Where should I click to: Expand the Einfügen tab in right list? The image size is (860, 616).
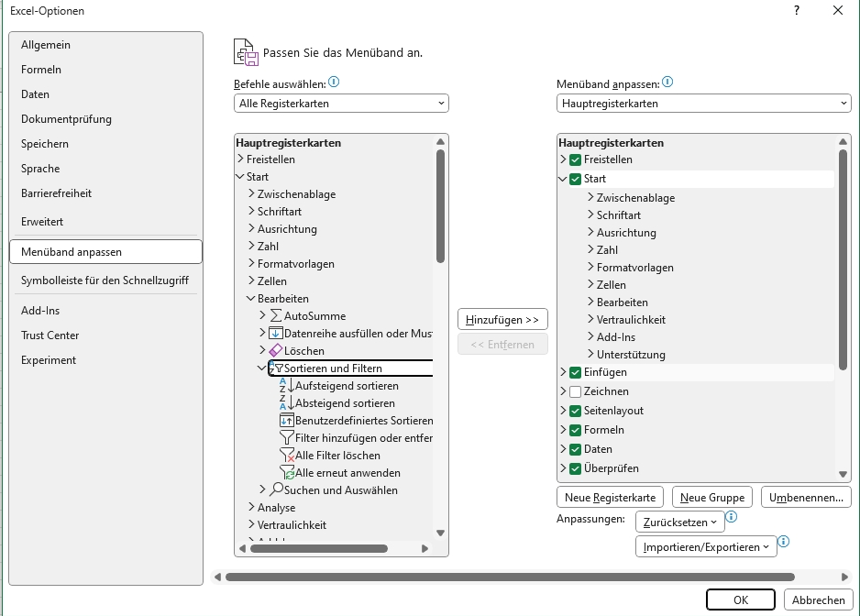coord(563,372)
